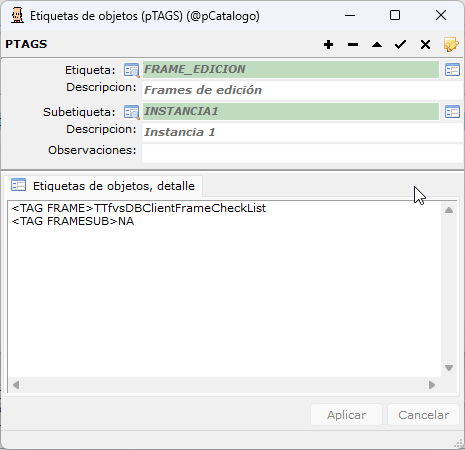This screenshot has width=465, height=450.
Task: Click the Frames de edición description field
Action: (x=303, y=90)
